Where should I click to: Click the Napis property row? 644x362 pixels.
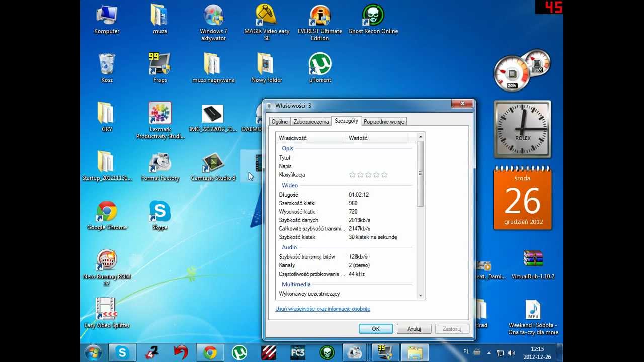[346, 166]
